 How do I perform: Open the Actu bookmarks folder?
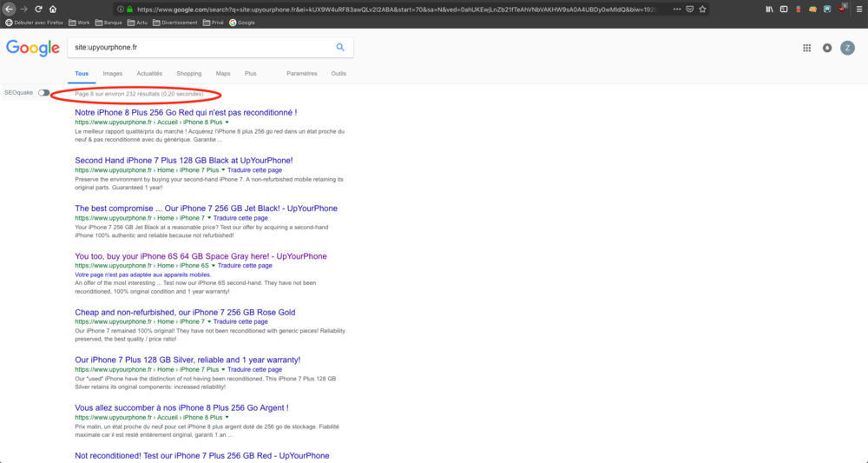(137, 23)
